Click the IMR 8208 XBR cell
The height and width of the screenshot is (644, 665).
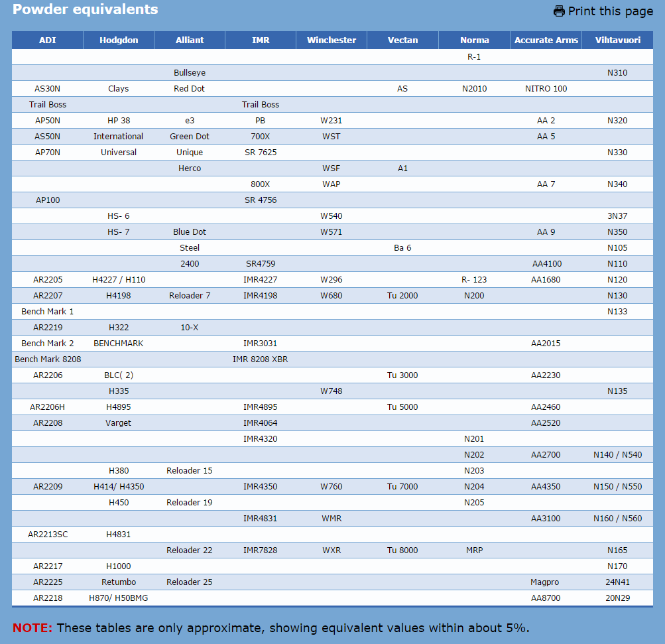click(261, 359)
